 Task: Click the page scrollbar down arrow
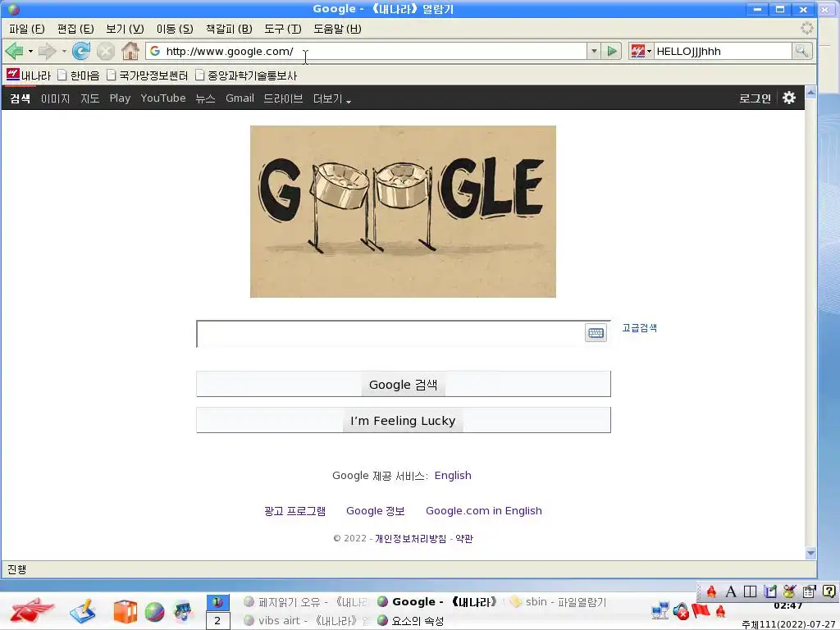coord(810,553)
